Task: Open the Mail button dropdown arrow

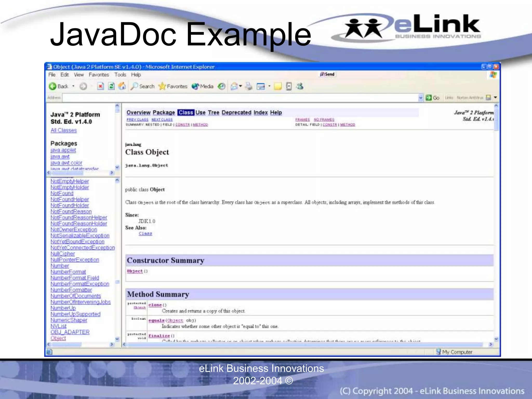Action: pyautogui.click(x=241, y=86)
